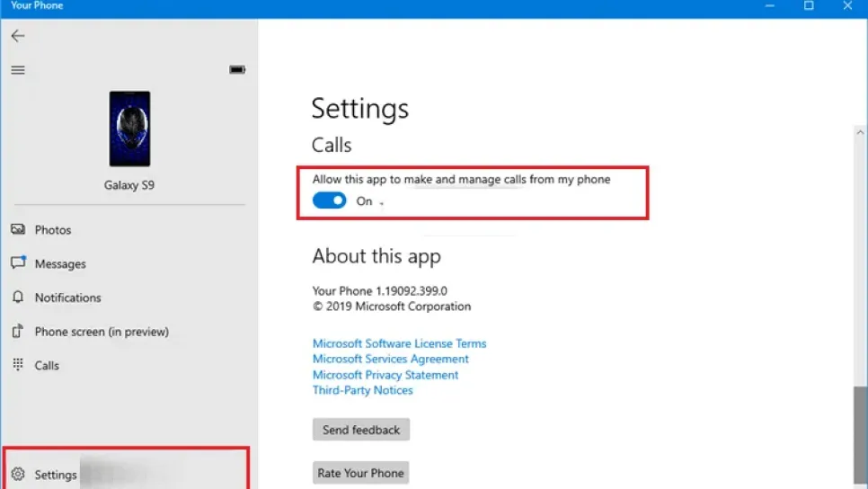Click the Photos sidebar icon

(x=18, y=230)
